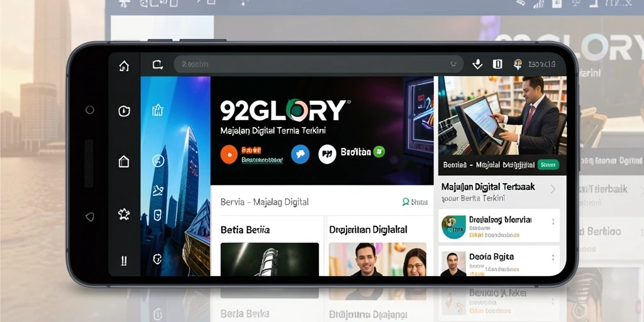Open the three-dot menu for Drojalaog Mervia
This screenshot has height=322, width=644.
(x=553, y=222)
